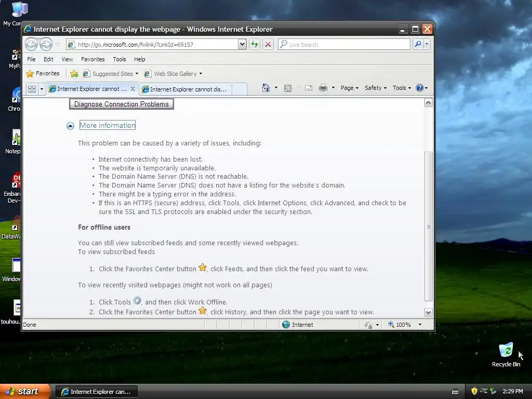Click the Back navigation arrow
This screenshot has width=532, height=399.
pos(31,44)
